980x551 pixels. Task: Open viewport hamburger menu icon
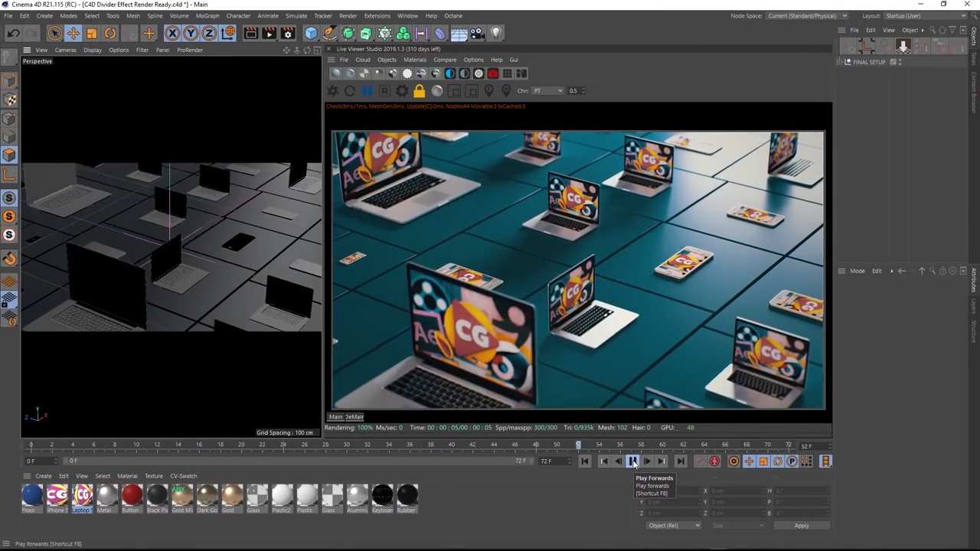click(x=27, y=50)
